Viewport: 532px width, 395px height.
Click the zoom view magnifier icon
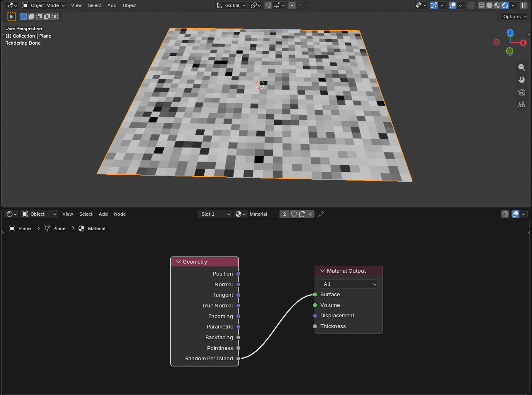[x=522, y=67]
